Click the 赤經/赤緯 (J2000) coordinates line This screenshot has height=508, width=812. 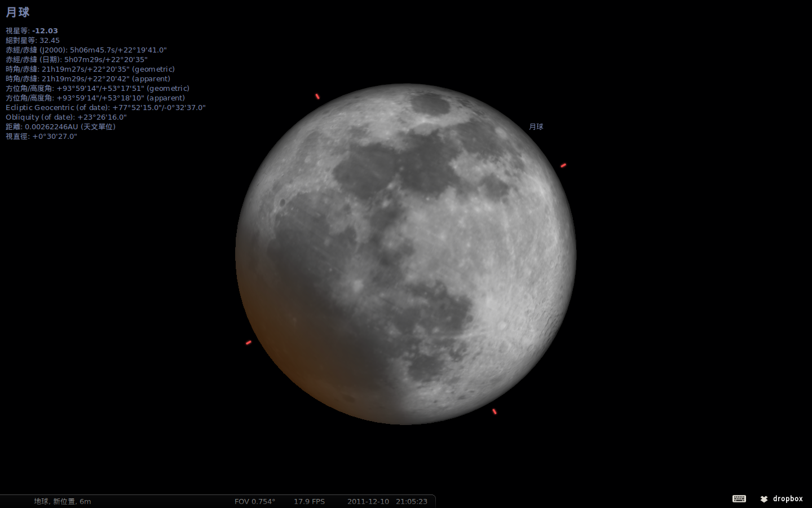pyautogui.click(x=86, y=50)
